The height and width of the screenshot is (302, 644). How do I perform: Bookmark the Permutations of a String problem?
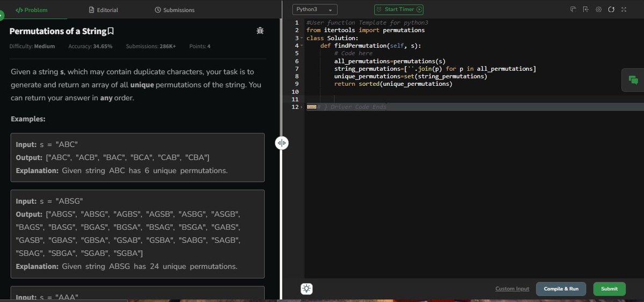[x=111, y=31]
